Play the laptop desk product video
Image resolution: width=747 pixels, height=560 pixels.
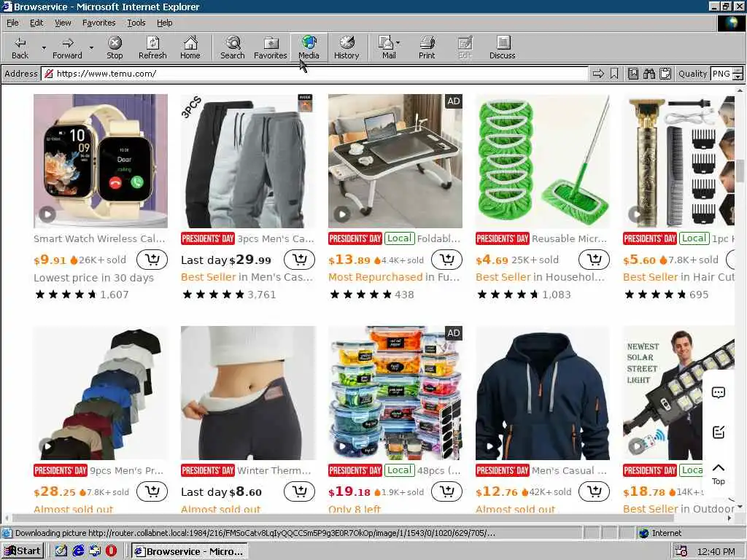(342, 214)
